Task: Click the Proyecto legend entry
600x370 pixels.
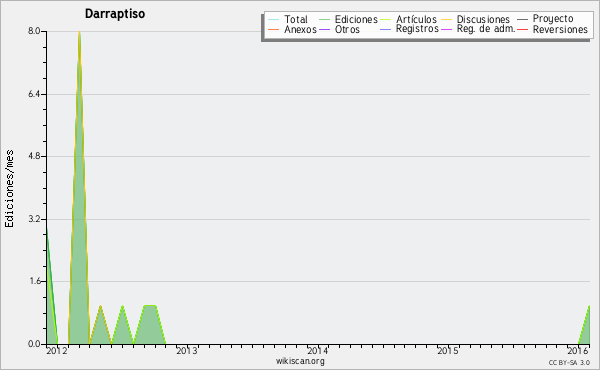Action: coord(545,19)
